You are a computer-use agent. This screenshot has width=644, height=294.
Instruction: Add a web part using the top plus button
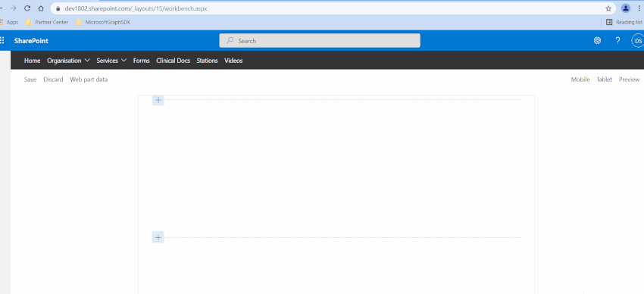[158, 100]
